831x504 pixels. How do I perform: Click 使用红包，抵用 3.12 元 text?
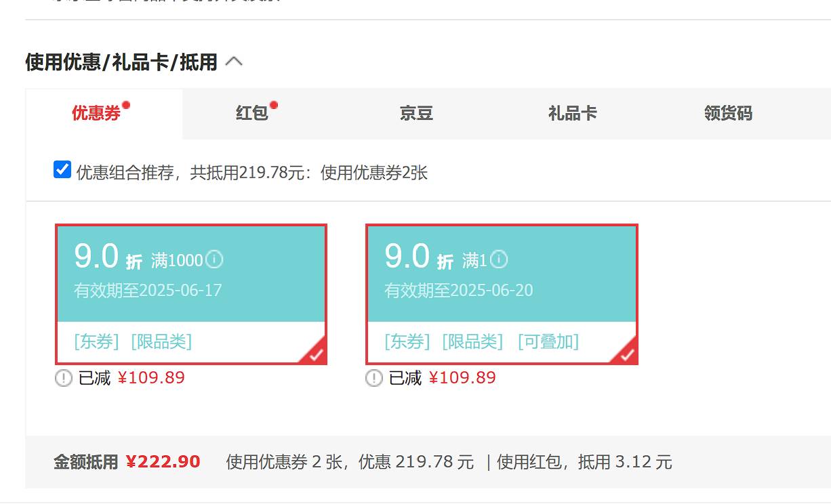pos(584,462)
